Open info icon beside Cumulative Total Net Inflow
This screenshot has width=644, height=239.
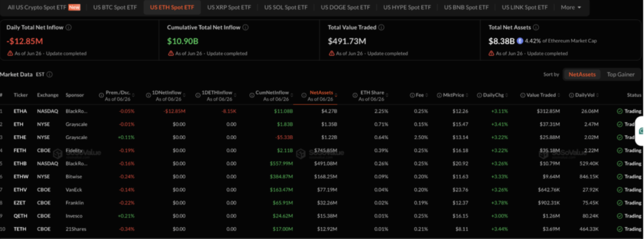(245, 28)
